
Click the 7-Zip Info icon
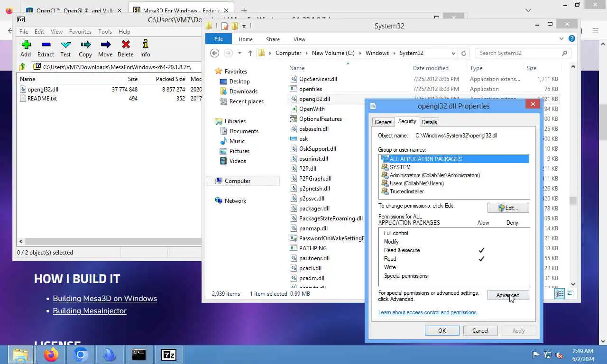click(x=145, y=45)
